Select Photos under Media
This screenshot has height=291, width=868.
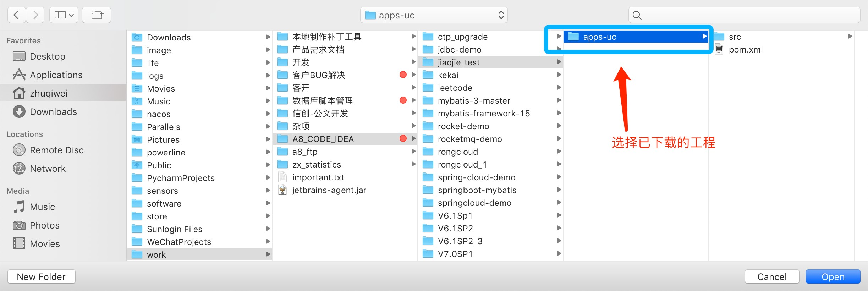[x=45, y=225]
